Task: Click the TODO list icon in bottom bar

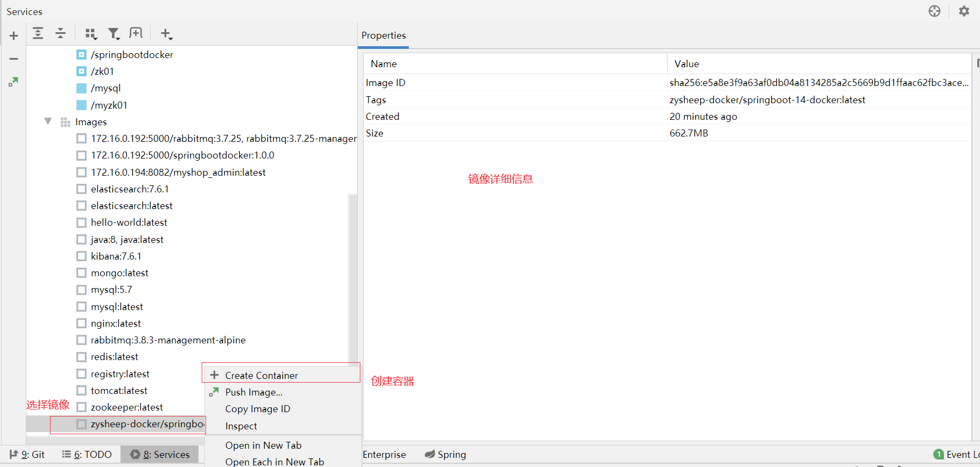Action: click(66, 454)
